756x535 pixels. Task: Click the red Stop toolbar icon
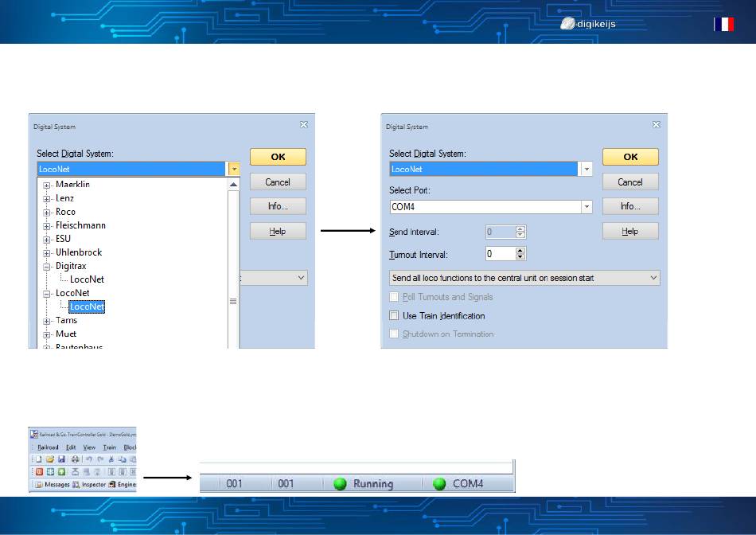click(x=40, y=472)
